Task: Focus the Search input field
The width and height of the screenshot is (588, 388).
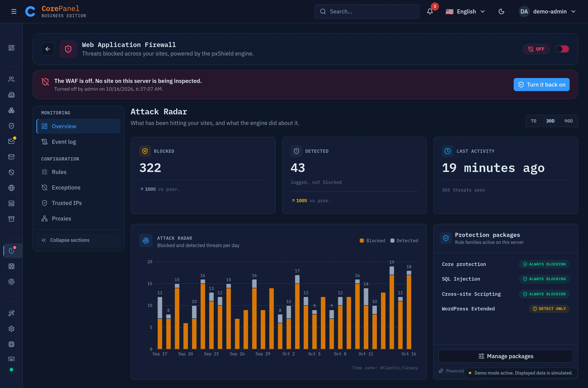Action: (x=367, y=11)
